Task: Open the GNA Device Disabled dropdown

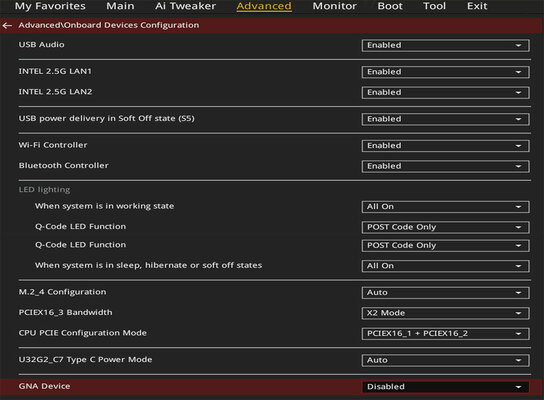Action: [x=445, y=387]
